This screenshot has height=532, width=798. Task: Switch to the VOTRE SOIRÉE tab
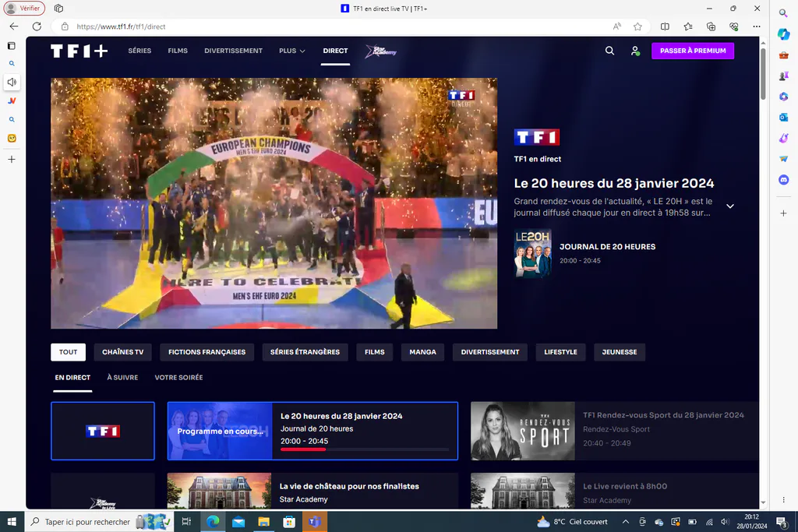(178, 377)
